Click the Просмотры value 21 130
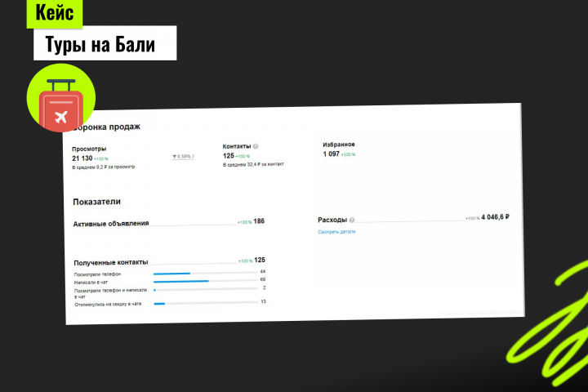 (x=82, y=158)
